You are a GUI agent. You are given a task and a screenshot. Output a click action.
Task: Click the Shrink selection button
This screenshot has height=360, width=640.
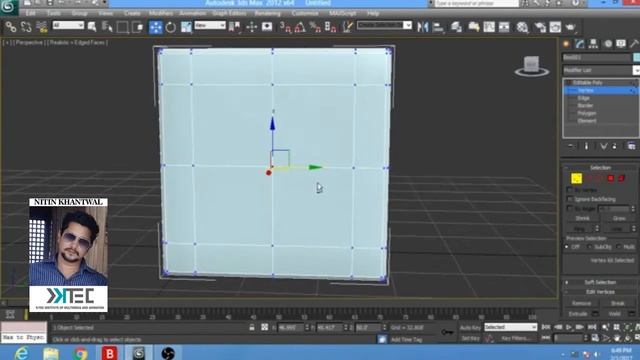[x=582, y=218]
